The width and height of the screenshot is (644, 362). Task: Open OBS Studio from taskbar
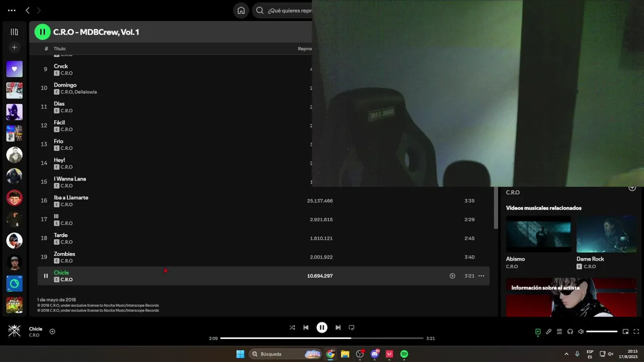click(x=360, y=354)
